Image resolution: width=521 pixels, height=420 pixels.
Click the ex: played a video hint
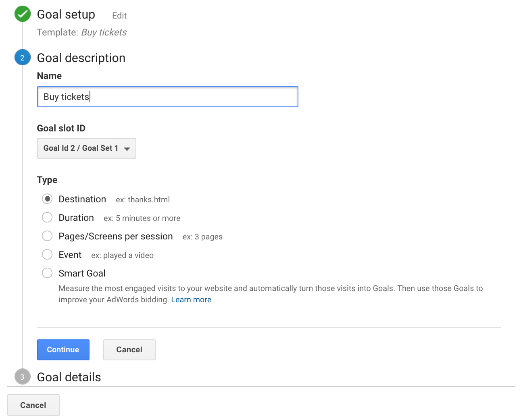tap(122, 255)
